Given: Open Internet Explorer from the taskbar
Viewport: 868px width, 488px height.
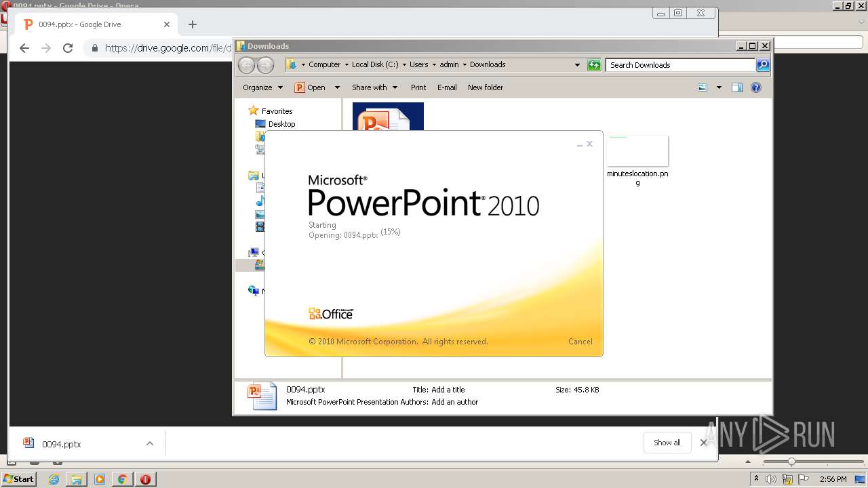Looking at the screenshot, I should (x=54, y=479).
